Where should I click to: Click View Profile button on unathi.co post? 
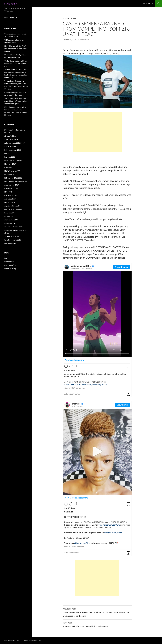pyautogui.click(x=122, y=405)
